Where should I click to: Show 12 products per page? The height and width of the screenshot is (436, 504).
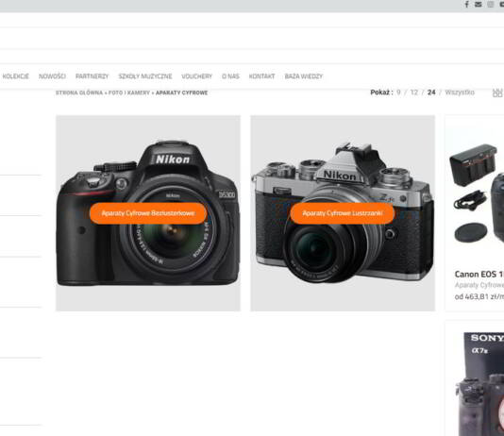pos(414,92)
